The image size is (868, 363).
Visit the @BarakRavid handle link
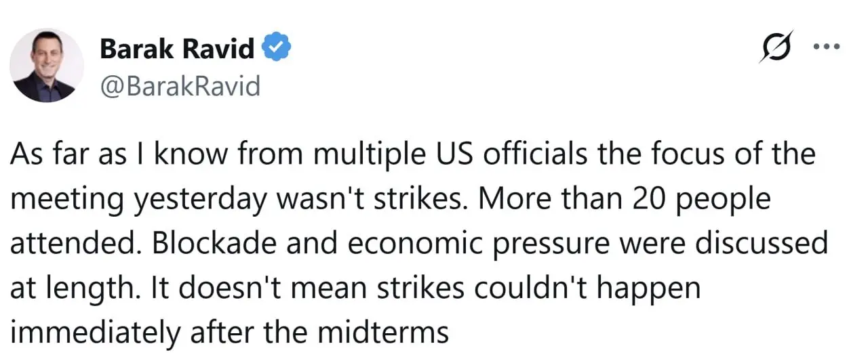tap(180, 86)
